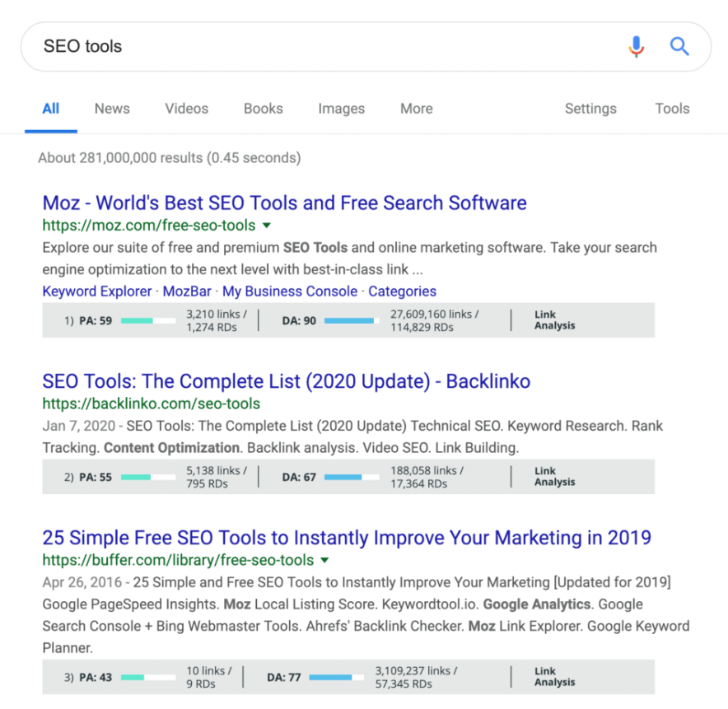Image resolution: width=728 pixels, height=709 pixels.
Task: Switch to the Images tab
Action: click(341, 109)
